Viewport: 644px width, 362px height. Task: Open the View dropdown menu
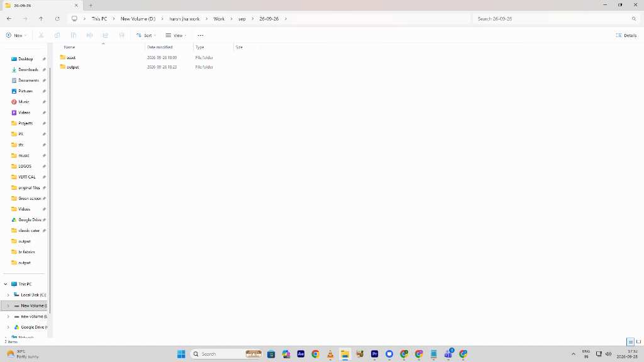tap(176, 35)
